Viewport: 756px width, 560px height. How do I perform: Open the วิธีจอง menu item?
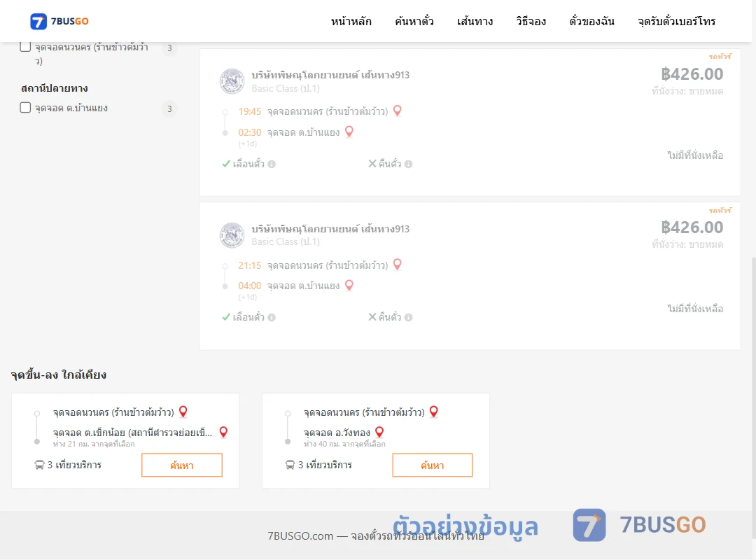[x=531, y=21]
